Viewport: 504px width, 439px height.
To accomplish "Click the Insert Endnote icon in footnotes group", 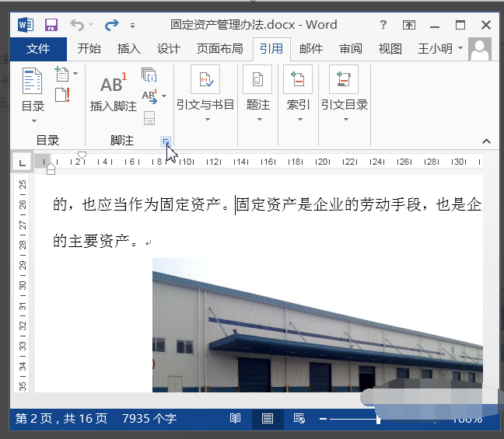I will [x=149, y=75].
